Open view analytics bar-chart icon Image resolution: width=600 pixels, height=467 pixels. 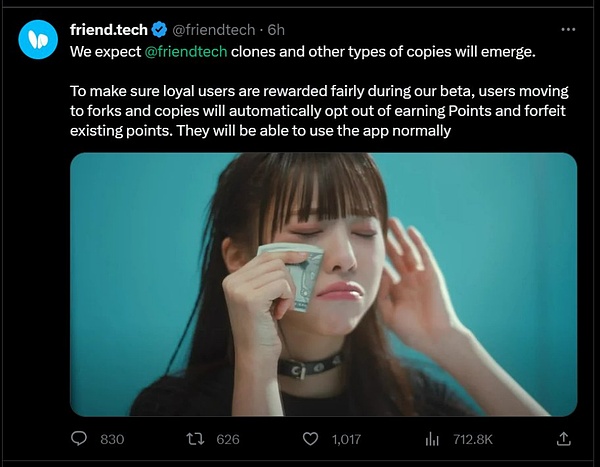click(433, 438)
